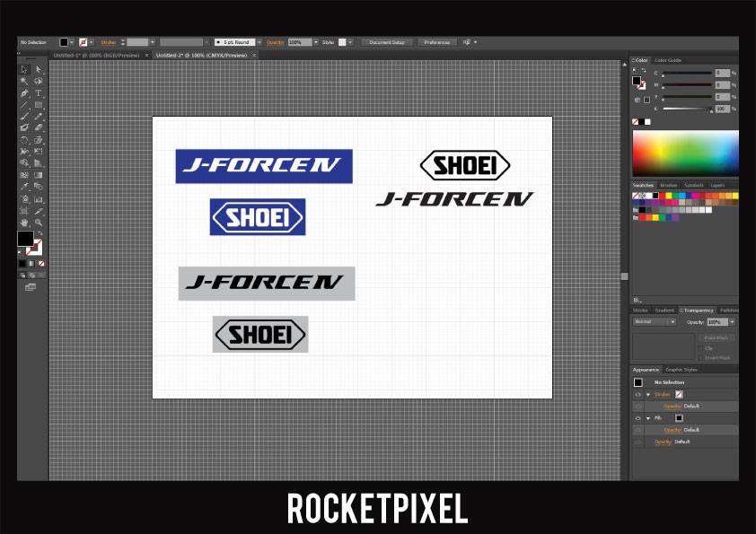Select the Symbol Sprayer tool
This screenshot has width=756, height=534.
coord(24,198)
